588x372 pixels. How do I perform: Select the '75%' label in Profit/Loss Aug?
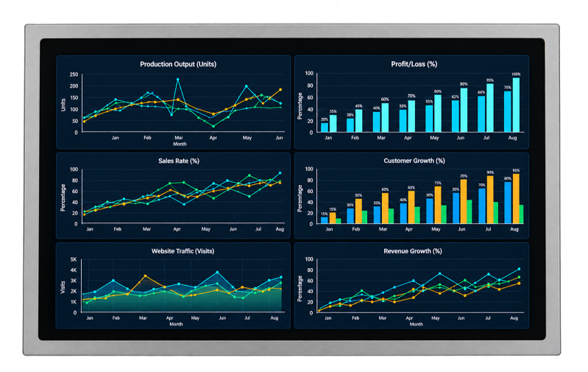pyautogui.click(x=507, y=88)
